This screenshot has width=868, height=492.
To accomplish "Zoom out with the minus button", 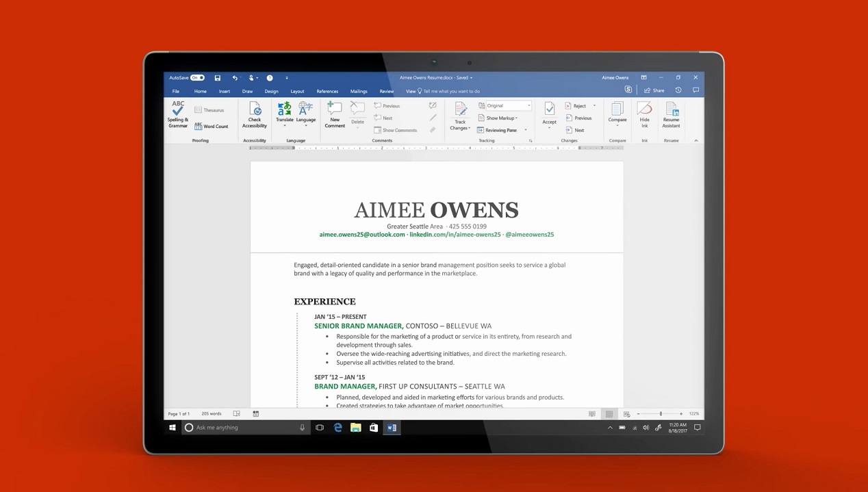I will 638,414.
